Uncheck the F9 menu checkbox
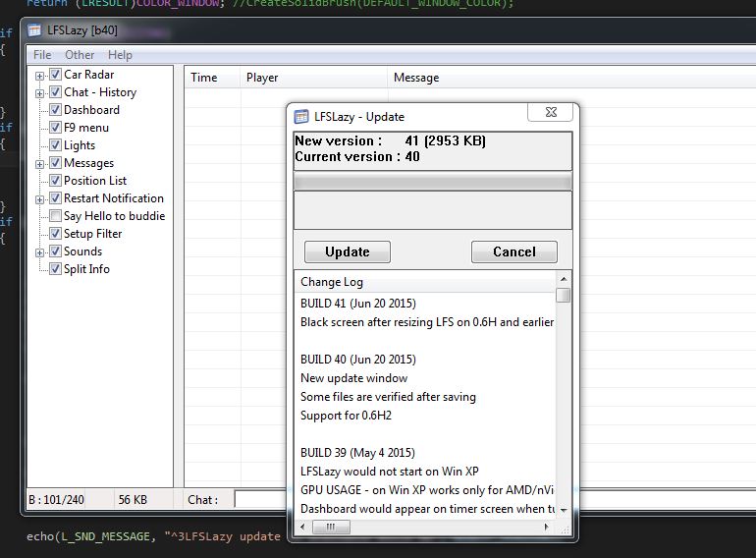The image size is (756, 558). (55, 128)
